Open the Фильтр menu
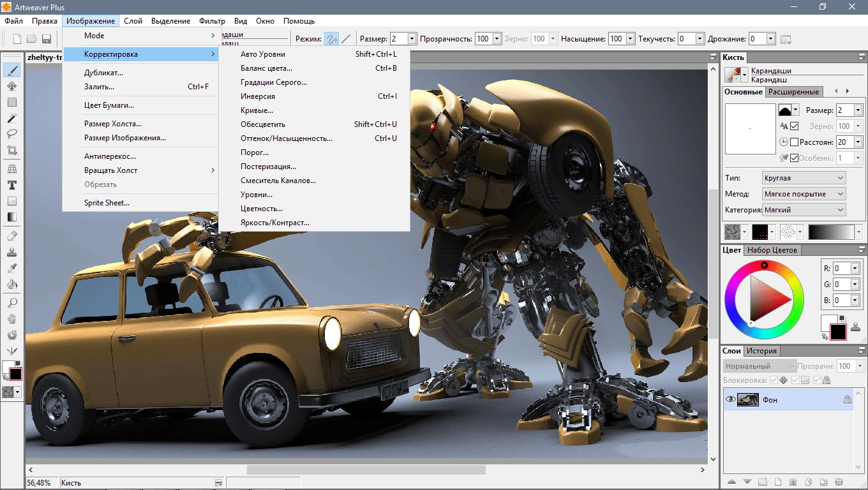Image resolution: width=868 pixels, height=490 pixels. [212, 21]
